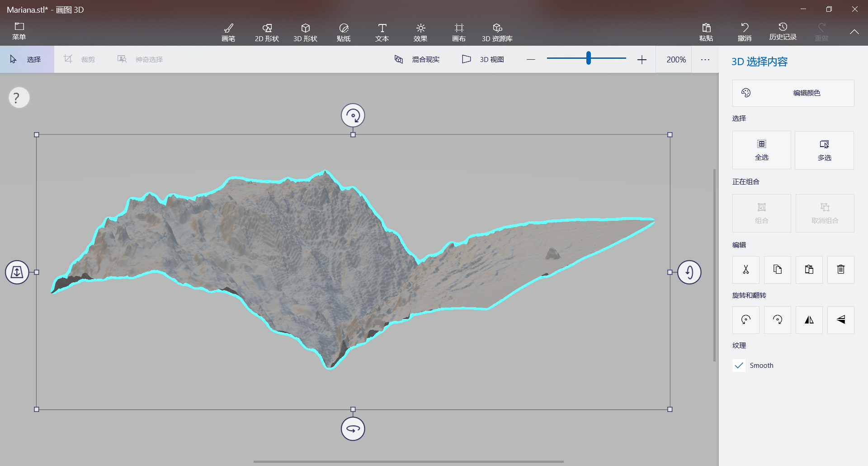The height and width of the screenshot is (466, 868).
Task: Open the 3D 资源库 library tab
Action: 497,32
